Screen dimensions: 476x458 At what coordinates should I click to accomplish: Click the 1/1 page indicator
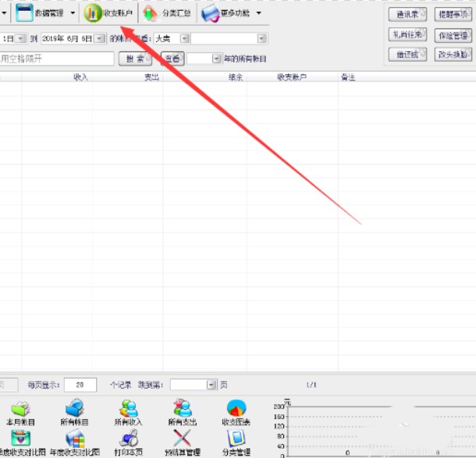tap(311, 385)
